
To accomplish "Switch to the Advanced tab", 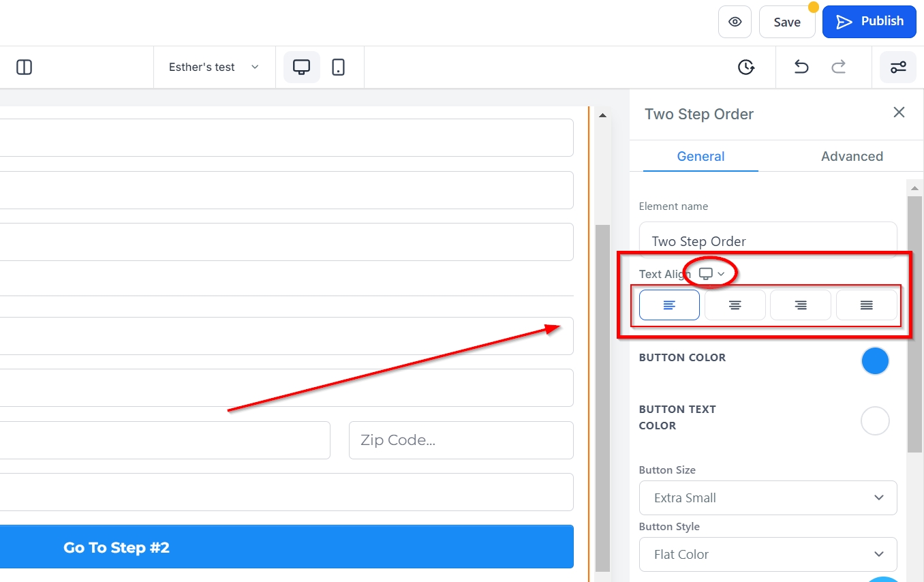I will 852,156.
